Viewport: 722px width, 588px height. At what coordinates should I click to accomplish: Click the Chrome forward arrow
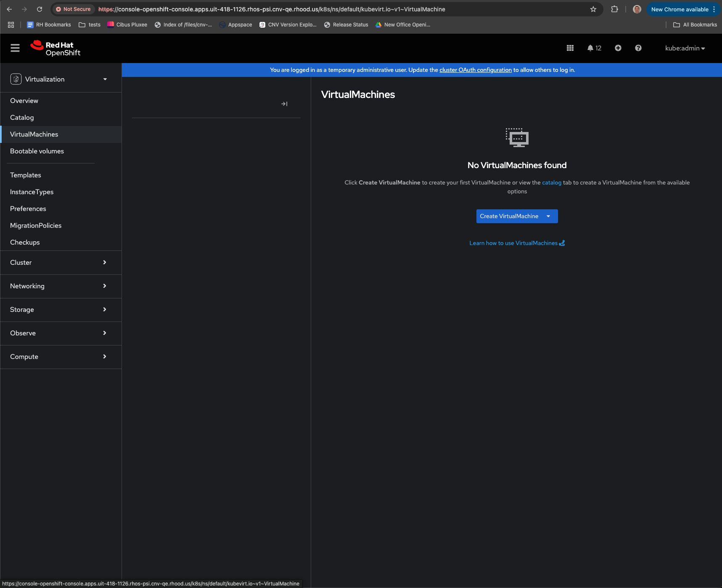[24, 9]
